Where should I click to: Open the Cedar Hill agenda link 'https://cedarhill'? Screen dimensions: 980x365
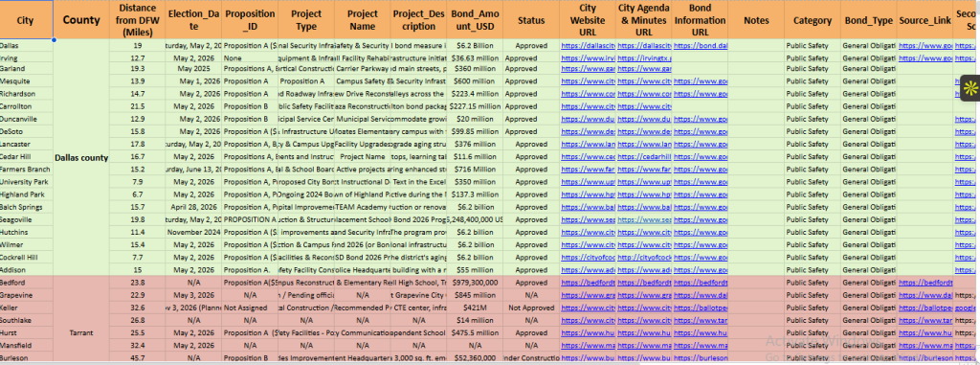[644, 157]
